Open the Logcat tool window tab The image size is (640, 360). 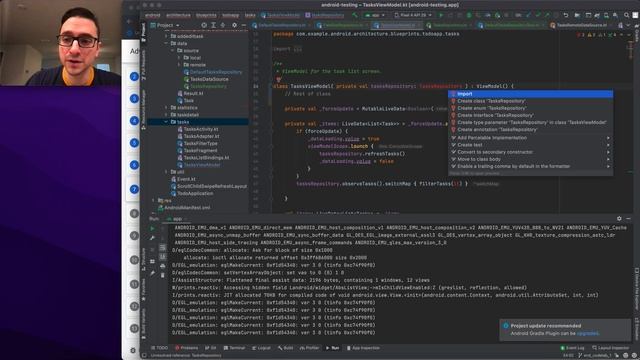pyautogui.click(x=261, y=348)
